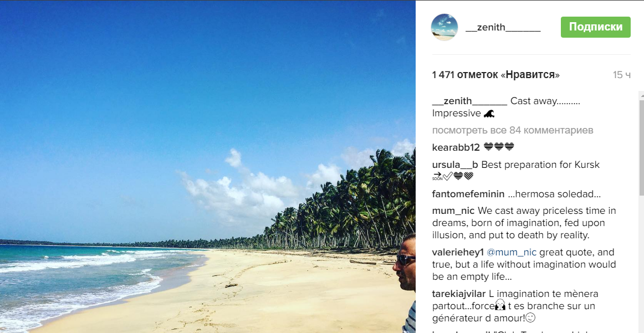Screen dimensions: 644x333
Task: Click the smiley emoji in tarekiajvilar's comment
Action: [530, 318]
